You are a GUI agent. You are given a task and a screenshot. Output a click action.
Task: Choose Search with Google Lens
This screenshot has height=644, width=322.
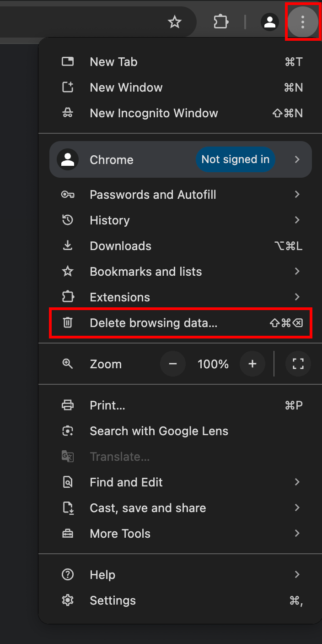159,431
